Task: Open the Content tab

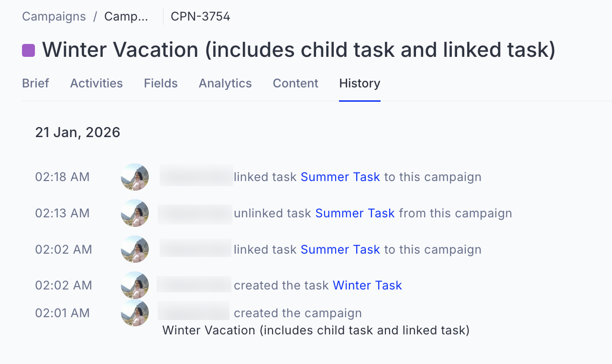Action: (x=295, y=83)
